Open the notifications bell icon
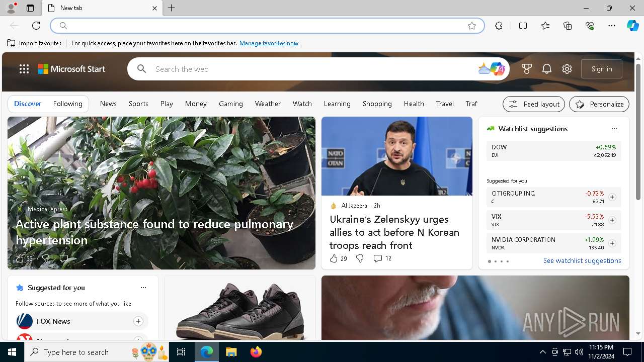644x362 pixels. coord(547,69)
